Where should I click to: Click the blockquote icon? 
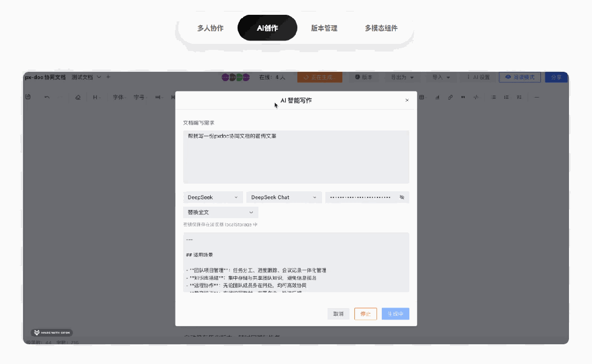click(x=463, y=98)
